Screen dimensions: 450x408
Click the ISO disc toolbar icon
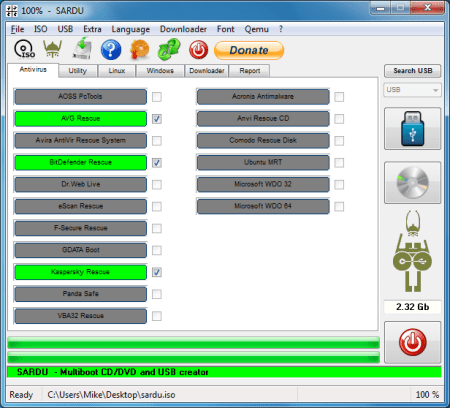(x=24, y=49)
